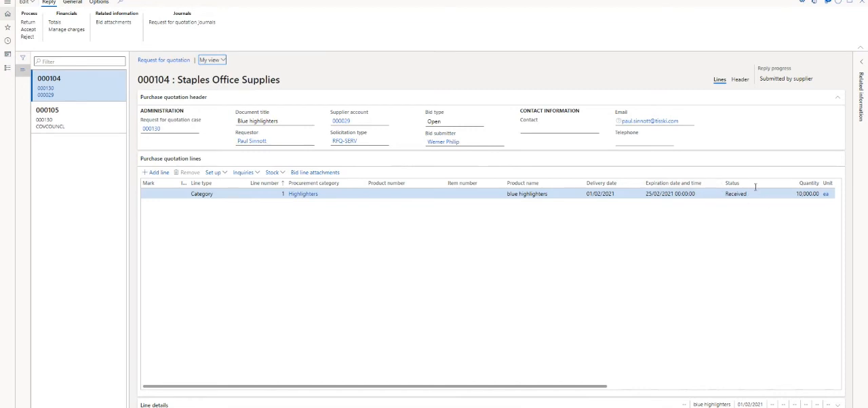Expand the Line details section chevron
The image size is (868, 408).
point(837,405)
